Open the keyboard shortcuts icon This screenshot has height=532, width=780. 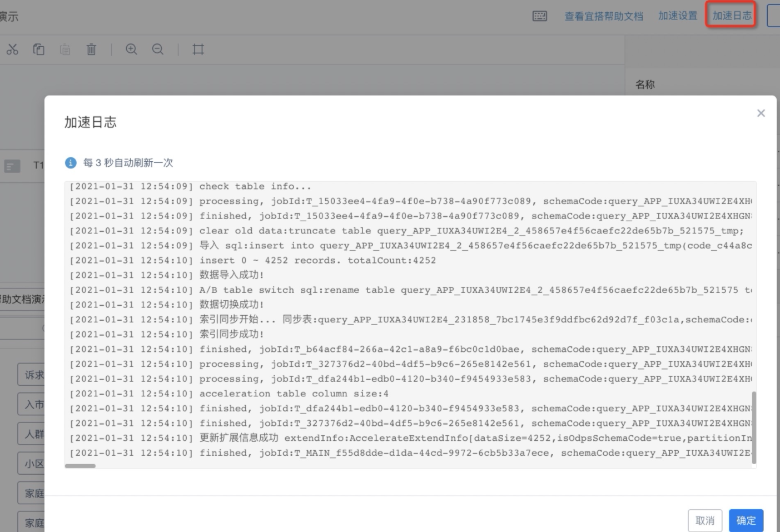point(540,16)
